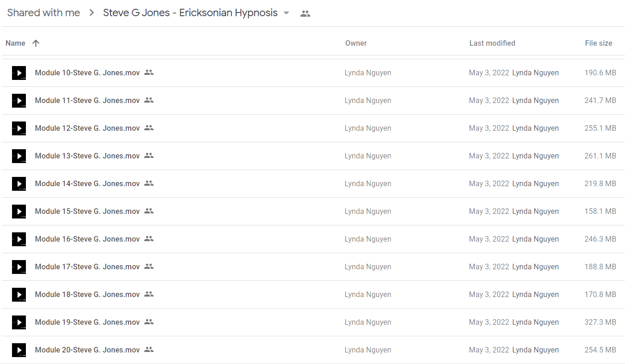This screenshot has width=625, height=364.
Task: Click 158.1 MB file size value
Action: pyautogui.click(x=600, y=211)
